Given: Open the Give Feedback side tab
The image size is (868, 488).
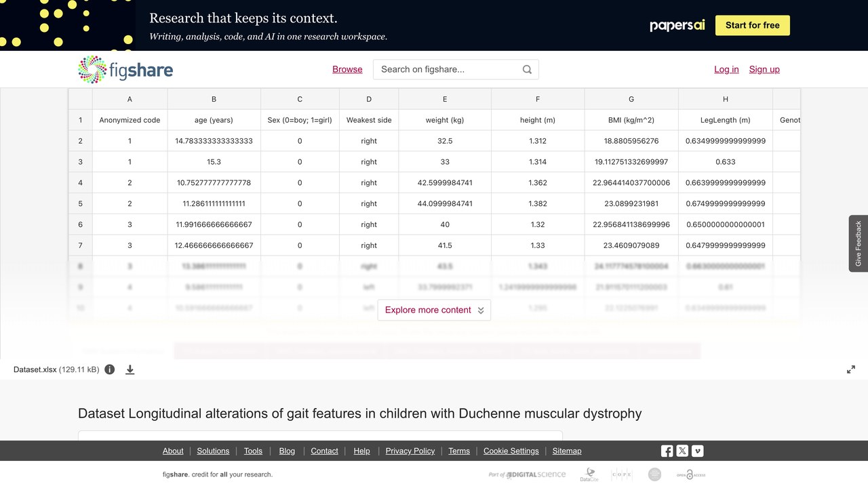Looking at the screenshot, I should tap(859, 243).
